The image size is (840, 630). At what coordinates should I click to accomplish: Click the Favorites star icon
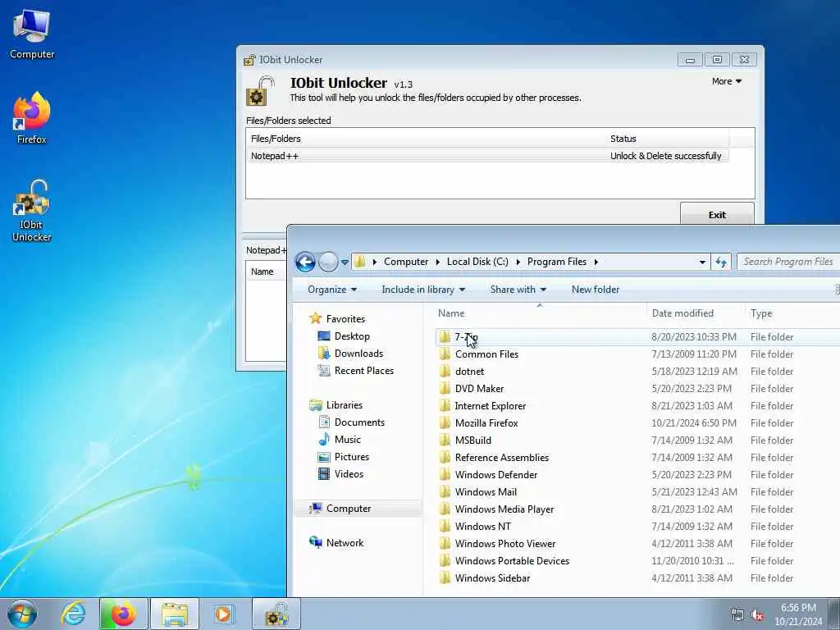(x=316, y=319)
